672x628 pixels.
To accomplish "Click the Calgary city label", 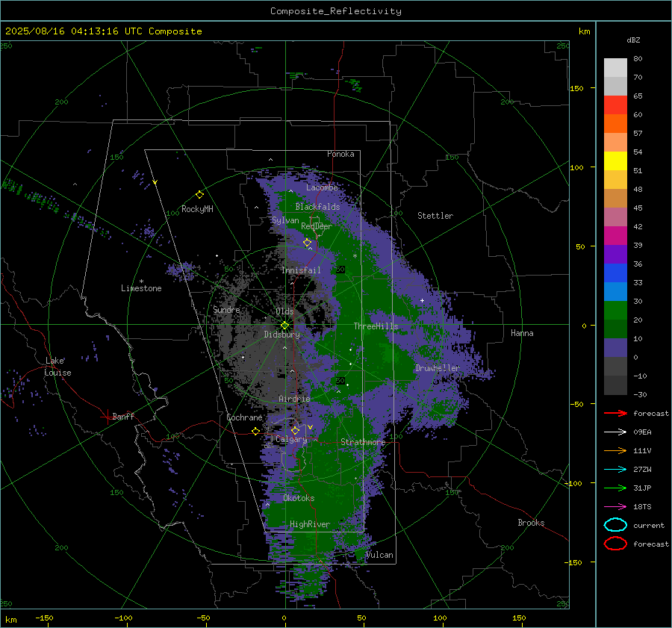I will coord(291,439).
